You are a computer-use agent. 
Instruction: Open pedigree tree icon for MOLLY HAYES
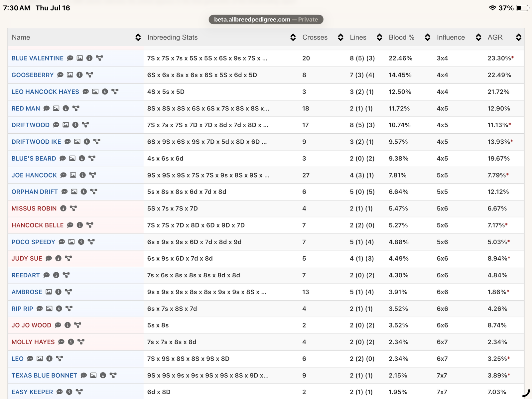(x=81, y=342)
